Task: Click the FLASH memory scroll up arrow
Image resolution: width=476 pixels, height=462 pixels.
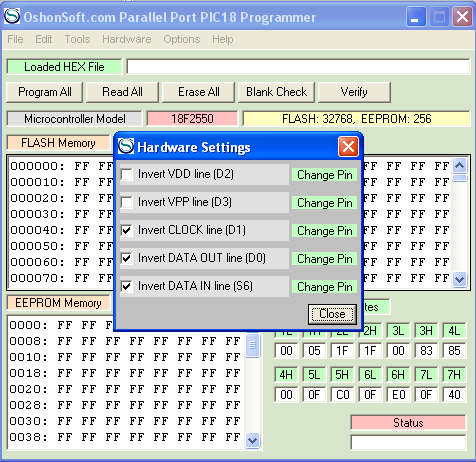Action: click(460, 166)
